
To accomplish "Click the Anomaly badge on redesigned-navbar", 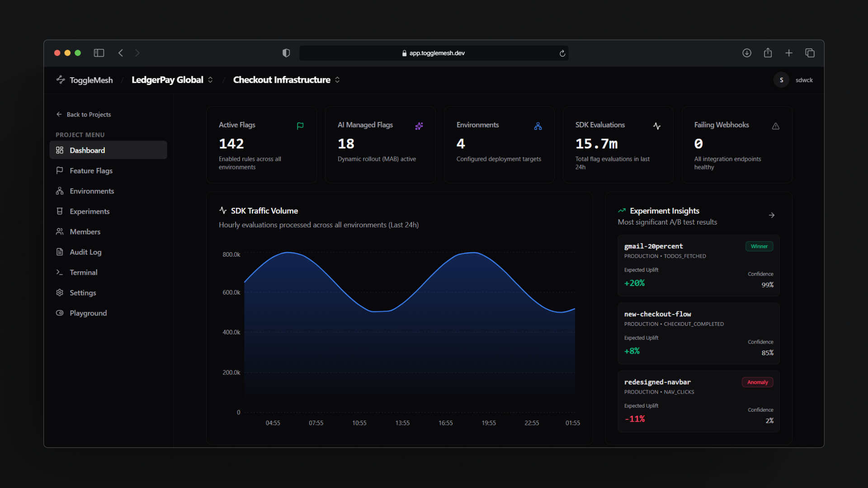I will tap(758, 382).
